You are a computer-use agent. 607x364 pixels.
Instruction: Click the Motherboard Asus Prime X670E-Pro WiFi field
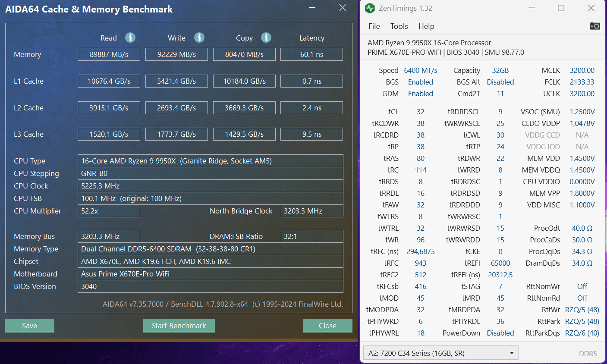[x=211, y=274]
